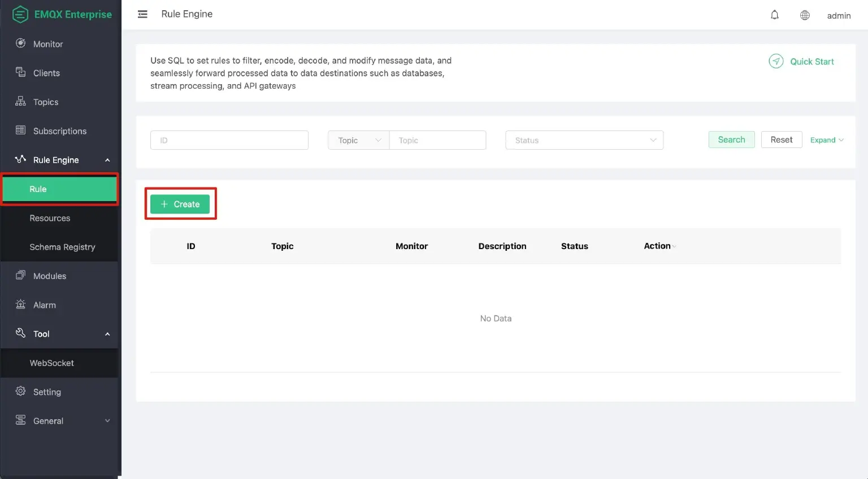Select WebSocket under Tool
The image size is (868, 479).
[x=51, y=363]
